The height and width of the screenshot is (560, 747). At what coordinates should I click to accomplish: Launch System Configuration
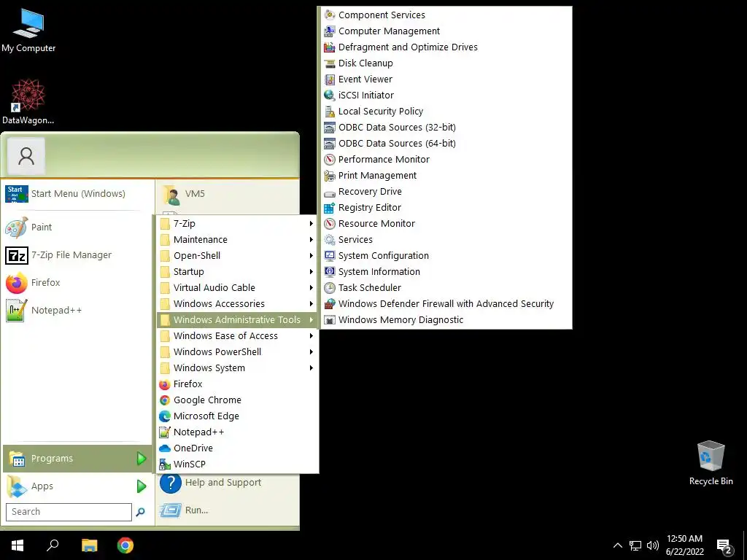coord(446,256)
